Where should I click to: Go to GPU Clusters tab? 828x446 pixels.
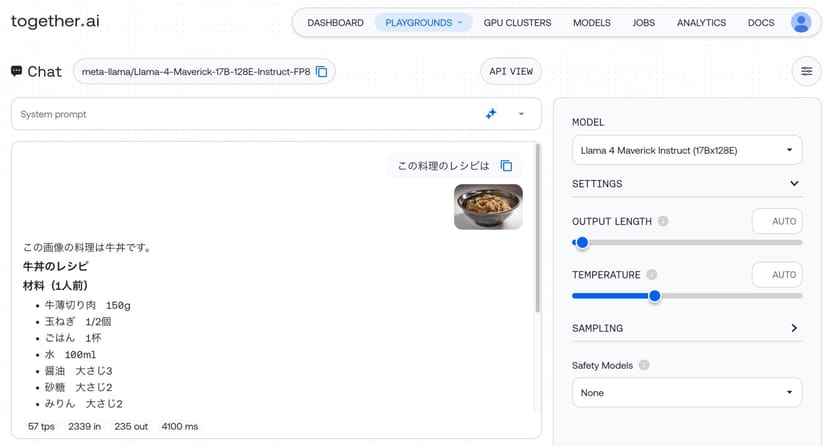[x=517, y=22]
